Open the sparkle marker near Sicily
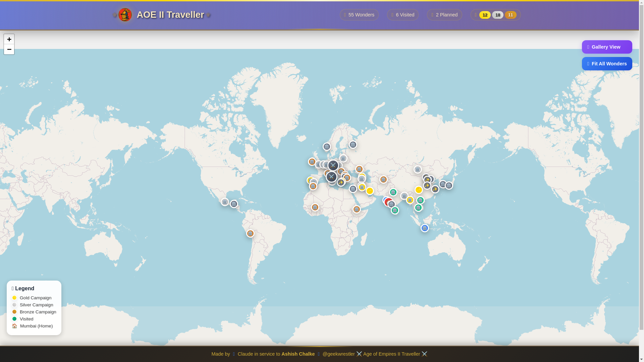 coord(341,182)
